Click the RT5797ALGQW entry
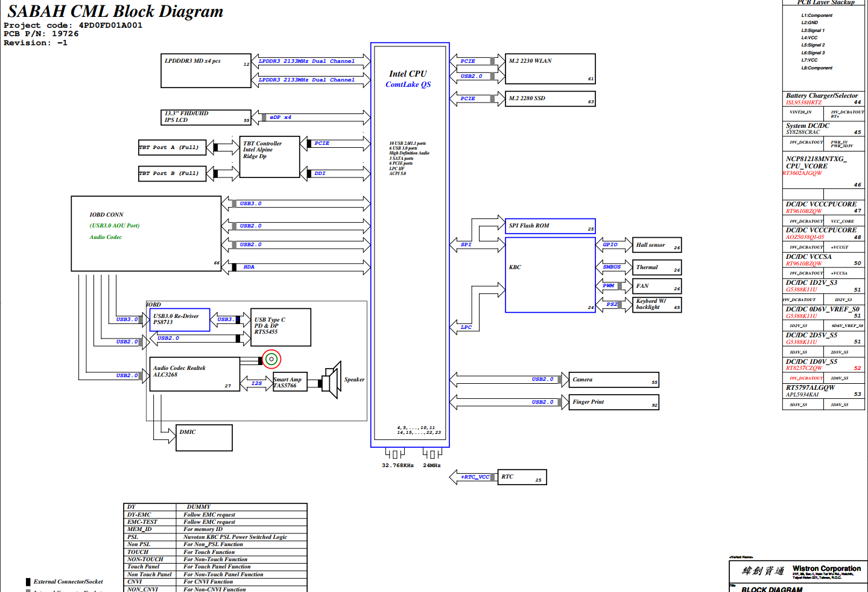The width and height of the screenshot is (868, 592). pyautogui.click(x=810, y=387)
